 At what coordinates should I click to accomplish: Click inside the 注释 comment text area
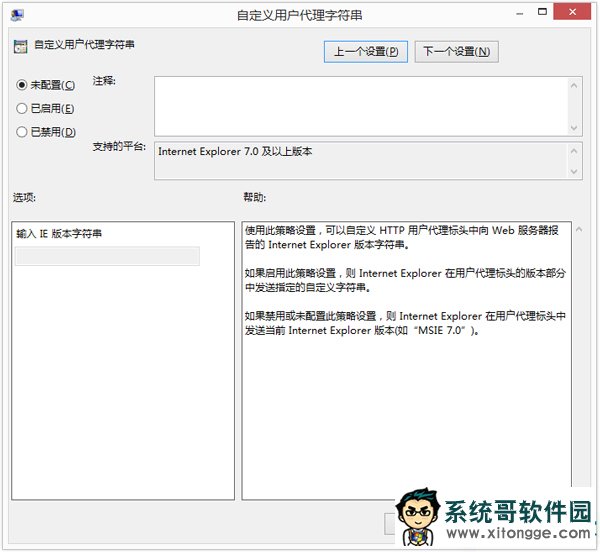click(x=360, y=106)
